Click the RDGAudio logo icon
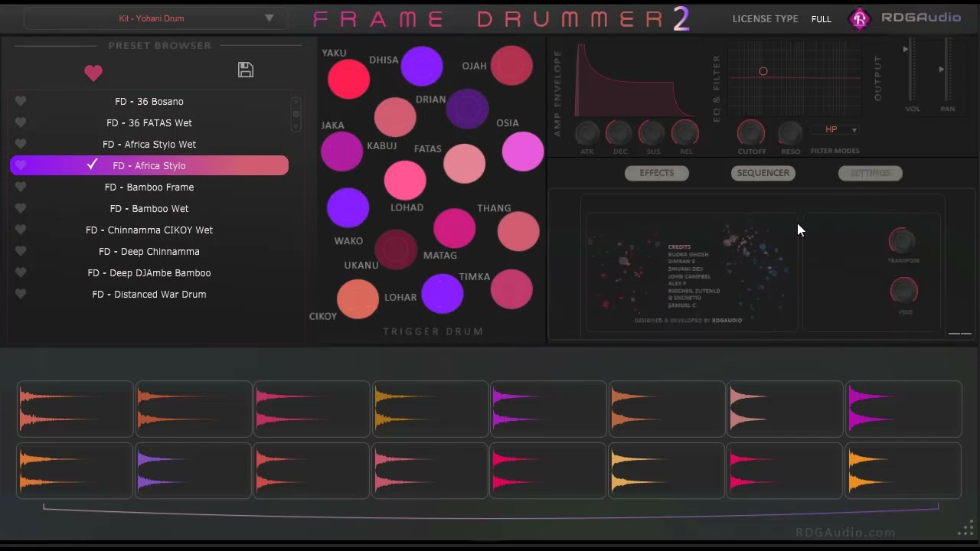 tap(860, 18)
